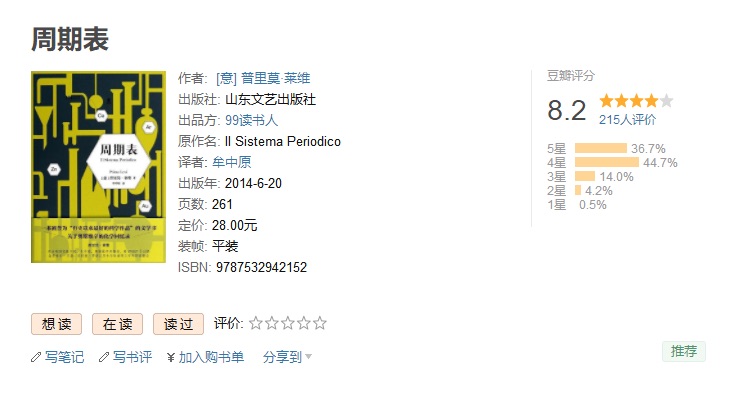
Task: Open translator link 牟中原
Action: [x=232, y=163]
